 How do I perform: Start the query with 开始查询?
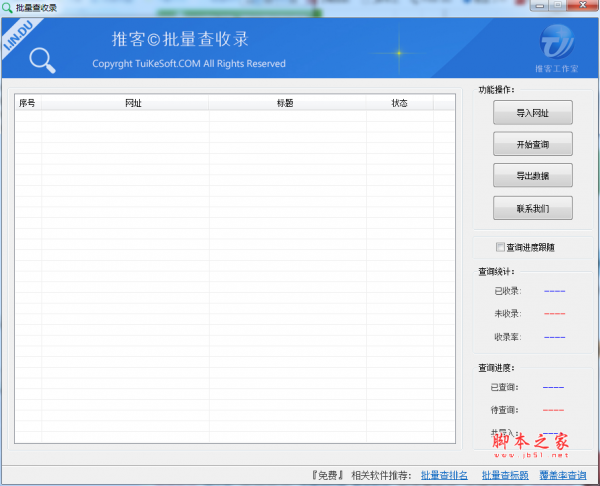[532, 144]
